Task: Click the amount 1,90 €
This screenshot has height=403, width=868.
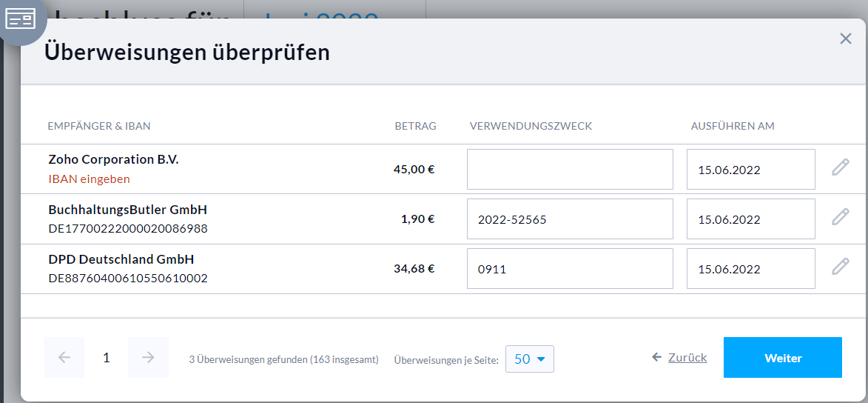Action: click(418, 219)
